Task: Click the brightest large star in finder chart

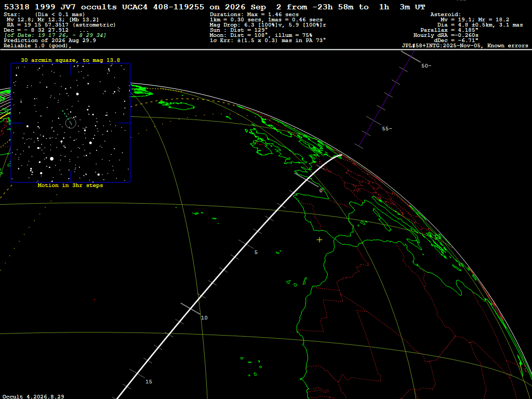Action: 51,158
